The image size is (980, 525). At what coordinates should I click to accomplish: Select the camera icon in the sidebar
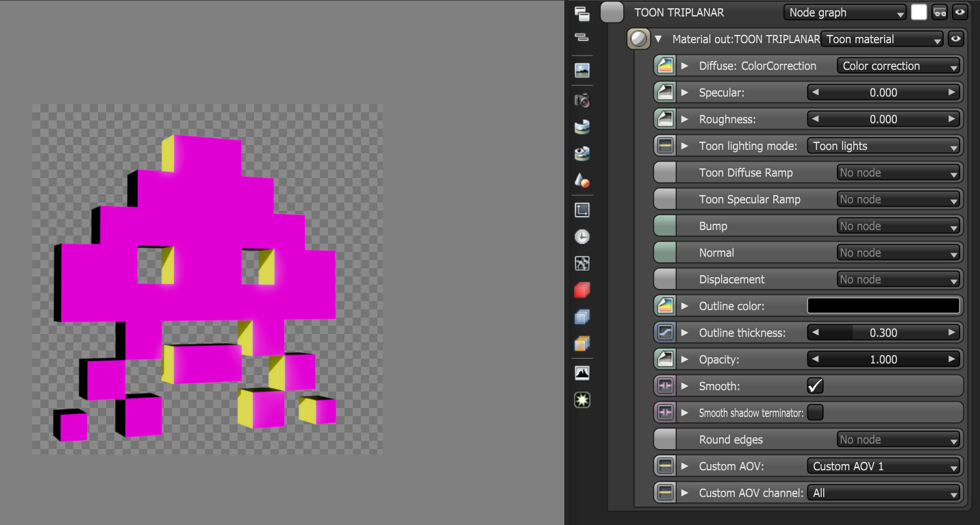pos(582,101)
